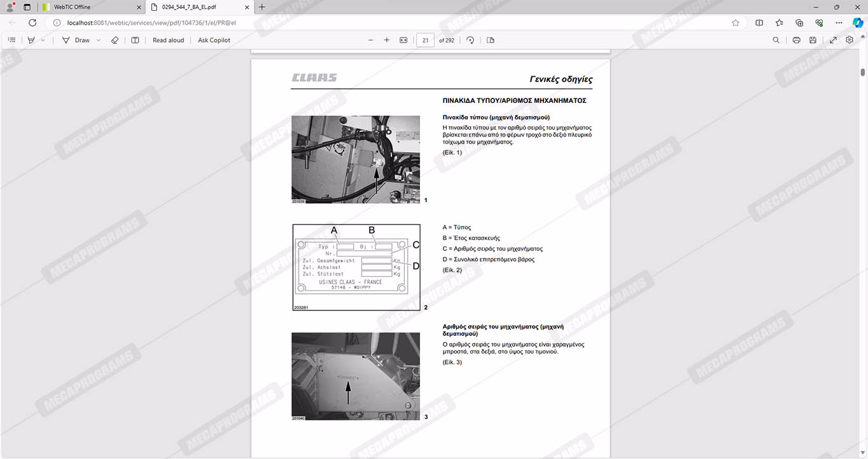Click the figure 3 serial number photo
868x459 pixels.
point(356,376)
